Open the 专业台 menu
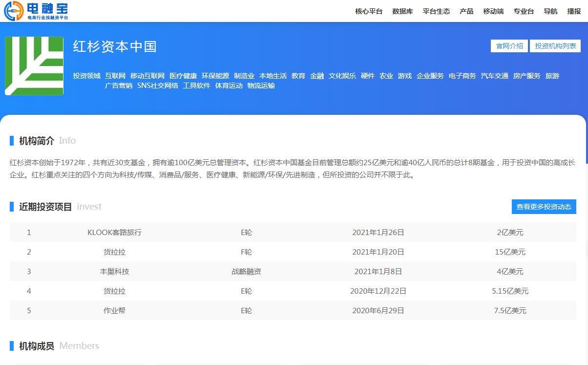This screenshot has height=365, width=588. [524, 11]
